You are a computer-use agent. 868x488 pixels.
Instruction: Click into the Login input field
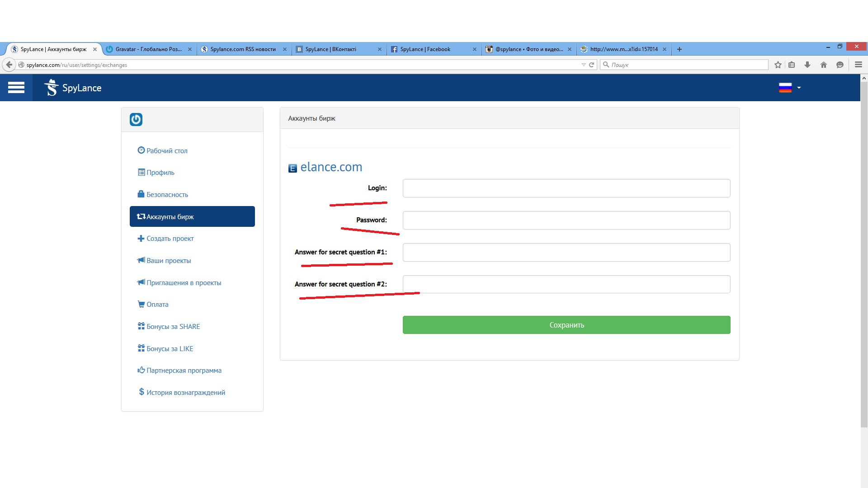(x=566, y=188)
